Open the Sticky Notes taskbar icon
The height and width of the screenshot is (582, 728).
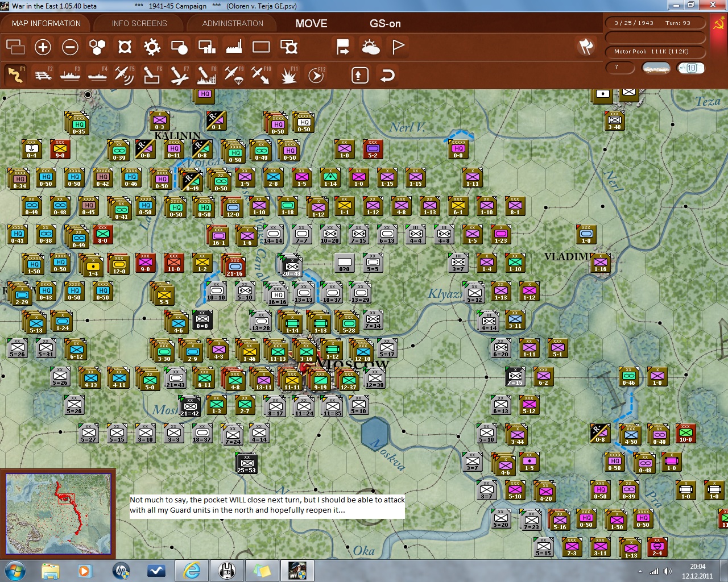click(262, 570)
